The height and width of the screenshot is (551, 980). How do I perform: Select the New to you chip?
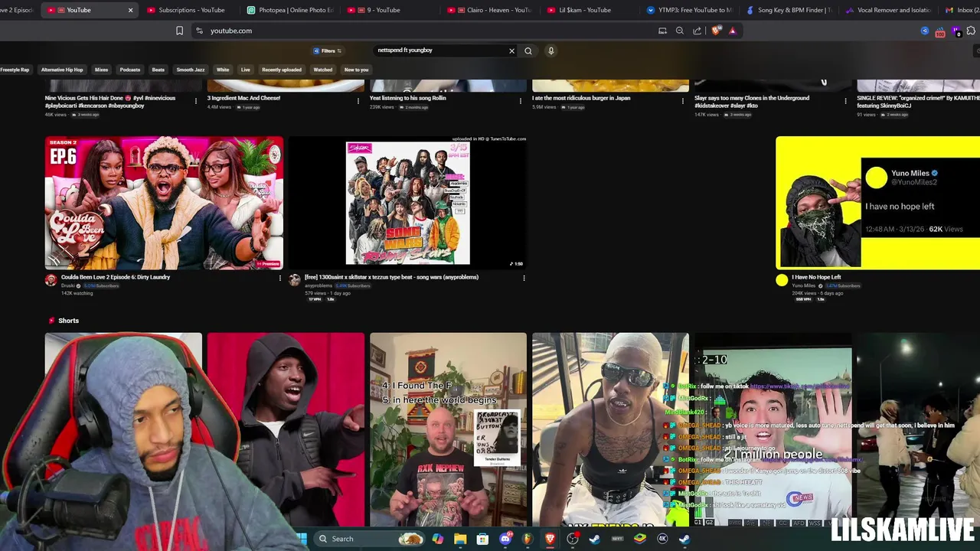click(x=357, y=70)
